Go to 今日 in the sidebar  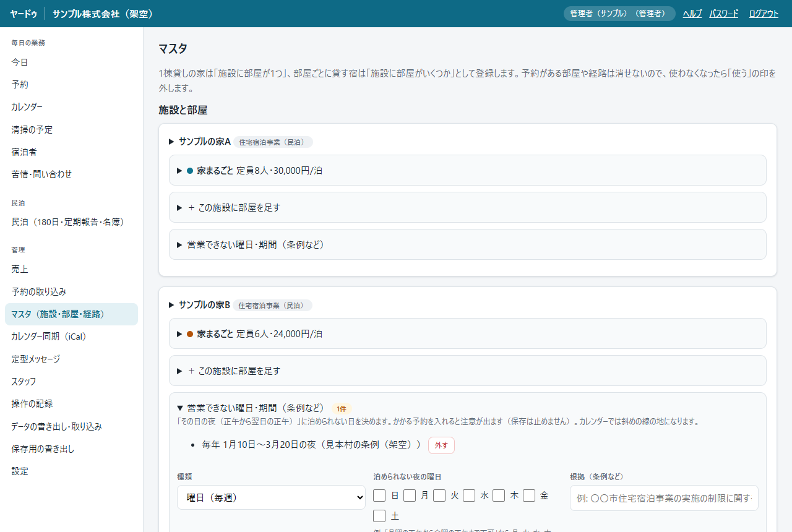tap(71, 62)
